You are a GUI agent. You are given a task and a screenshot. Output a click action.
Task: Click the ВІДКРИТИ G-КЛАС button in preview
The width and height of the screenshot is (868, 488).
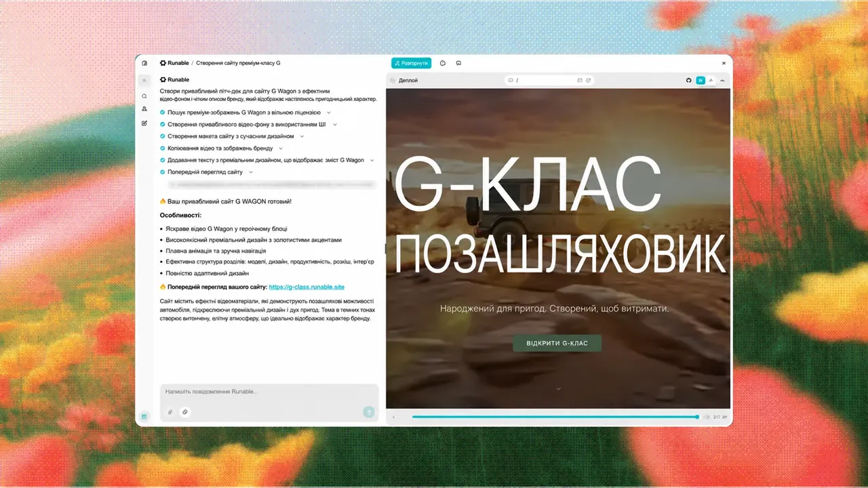click(557, 343)
